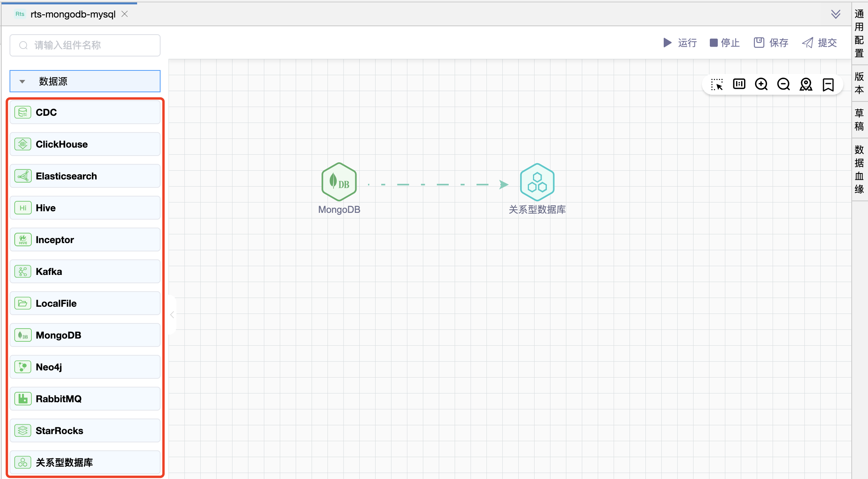Click the CDC data source icon
Screen dimensions: 868x479
tap(23, 113)
